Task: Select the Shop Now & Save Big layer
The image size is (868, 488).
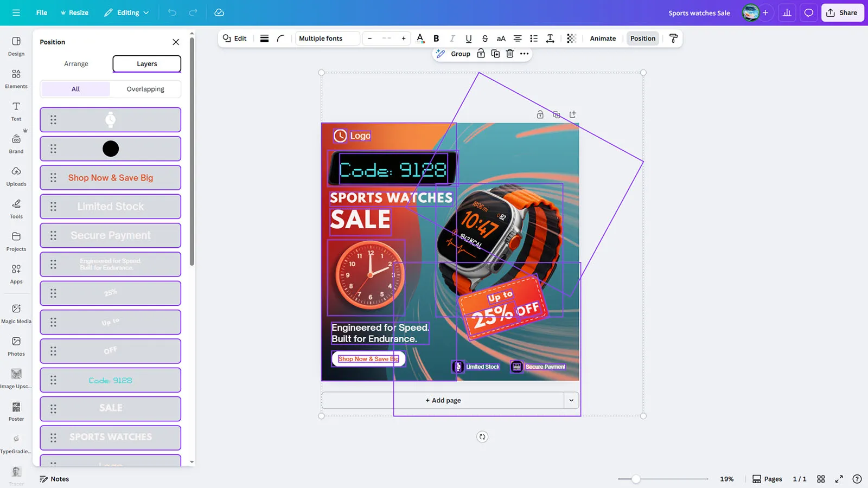Action: pos(111,178)
